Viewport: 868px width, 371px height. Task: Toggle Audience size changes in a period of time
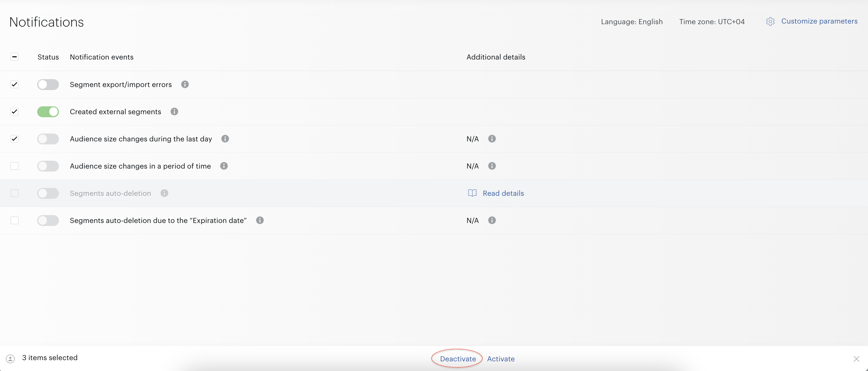(x=48, y=166)
